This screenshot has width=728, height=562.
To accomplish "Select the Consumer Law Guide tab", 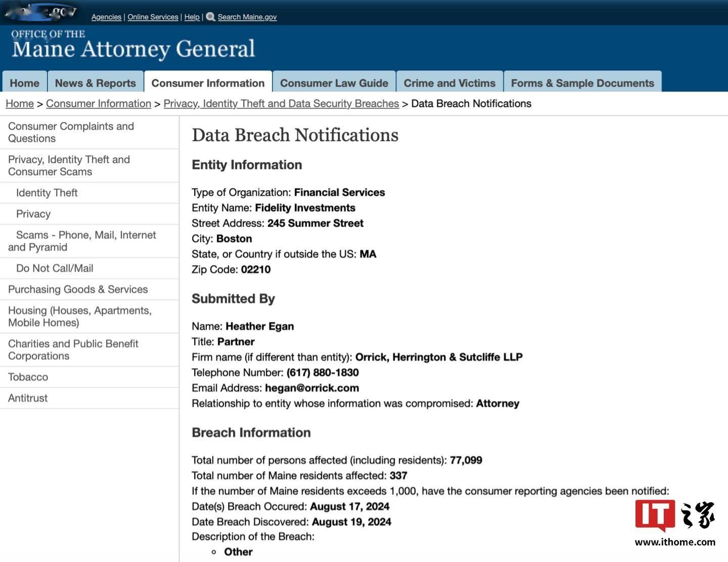I will click(x=334, y=82).
